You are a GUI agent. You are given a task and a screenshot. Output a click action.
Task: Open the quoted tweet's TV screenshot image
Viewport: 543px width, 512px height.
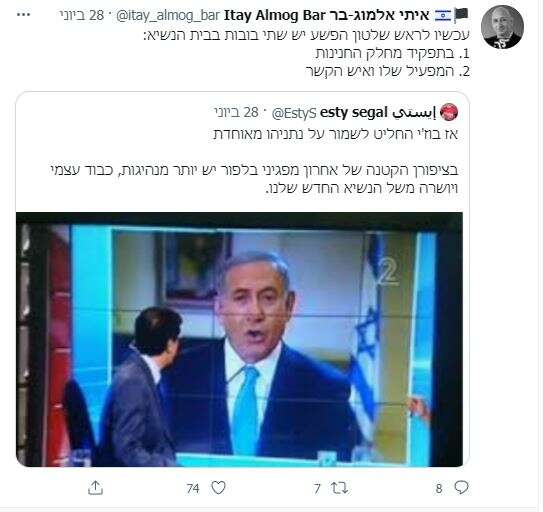239,339
